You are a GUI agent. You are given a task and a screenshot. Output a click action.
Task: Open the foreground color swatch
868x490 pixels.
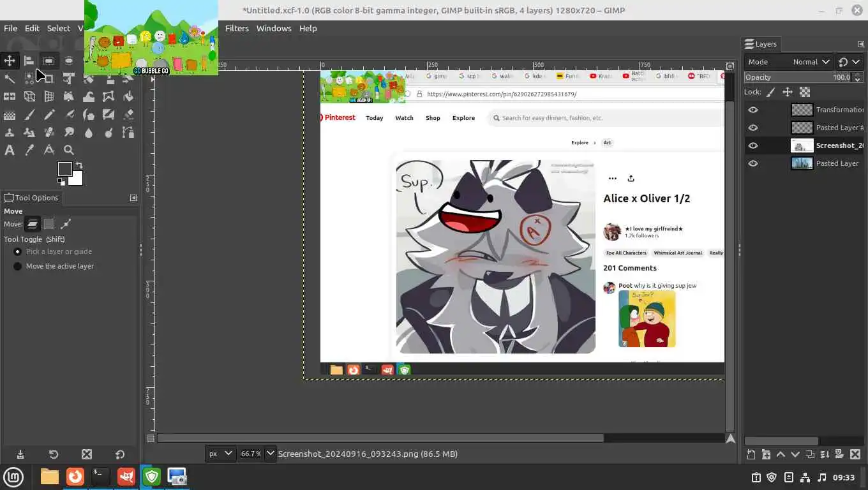64,169
